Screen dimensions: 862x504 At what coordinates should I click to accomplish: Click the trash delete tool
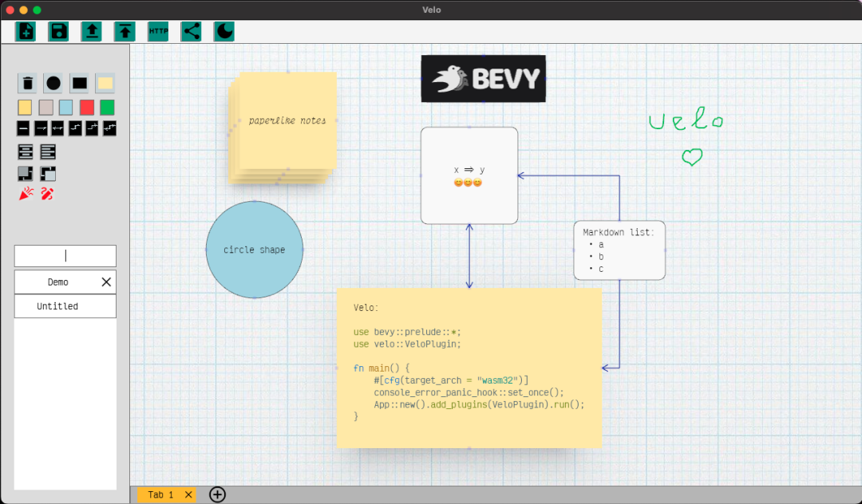pyautogui.click(x=29, y=83)
